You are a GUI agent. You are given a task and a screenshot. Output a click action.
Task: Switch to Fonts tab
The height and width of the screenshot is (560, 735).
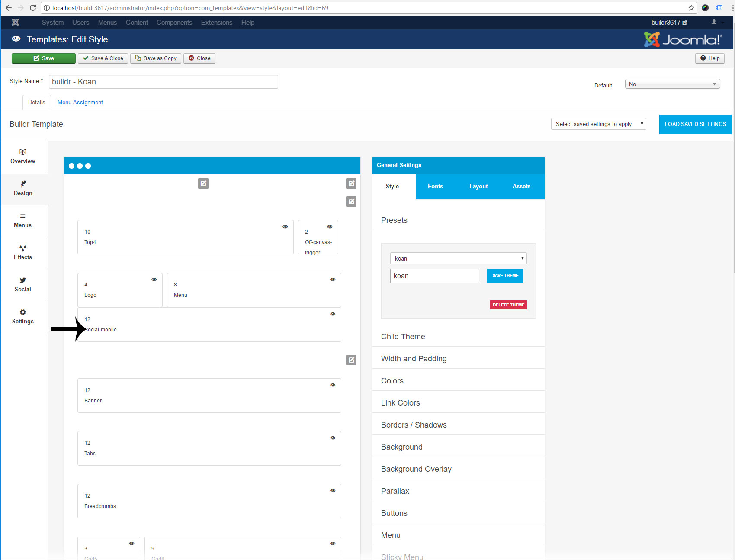[x=435, y=187]
